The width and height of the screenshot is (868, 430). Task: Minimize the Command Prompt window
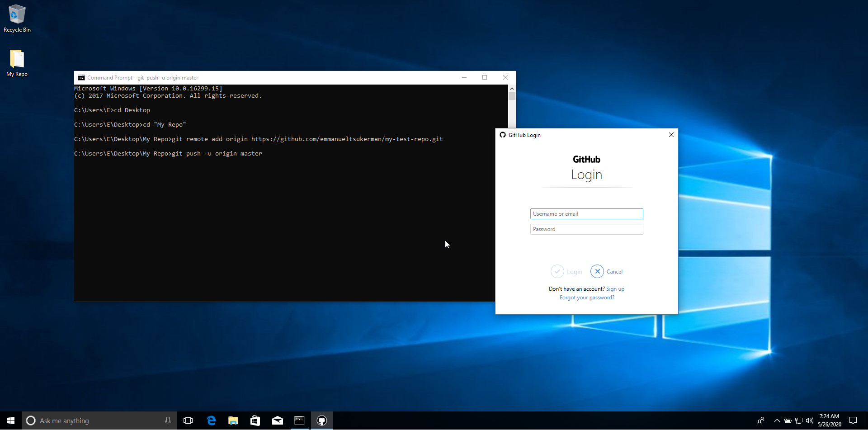pyautogui.click(x=464, y=78)
